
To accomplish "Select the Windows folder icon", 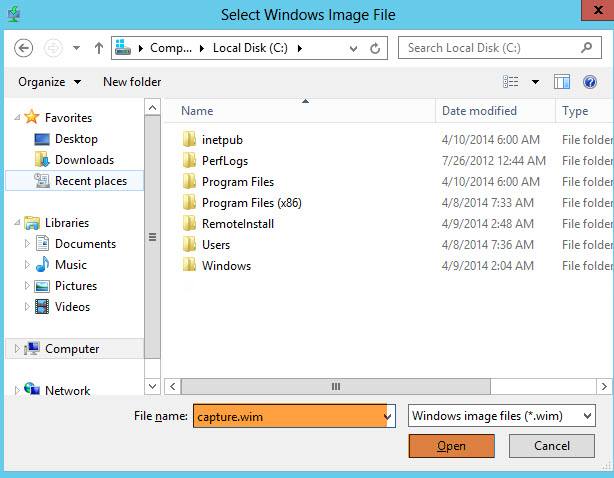I will 189,265.
